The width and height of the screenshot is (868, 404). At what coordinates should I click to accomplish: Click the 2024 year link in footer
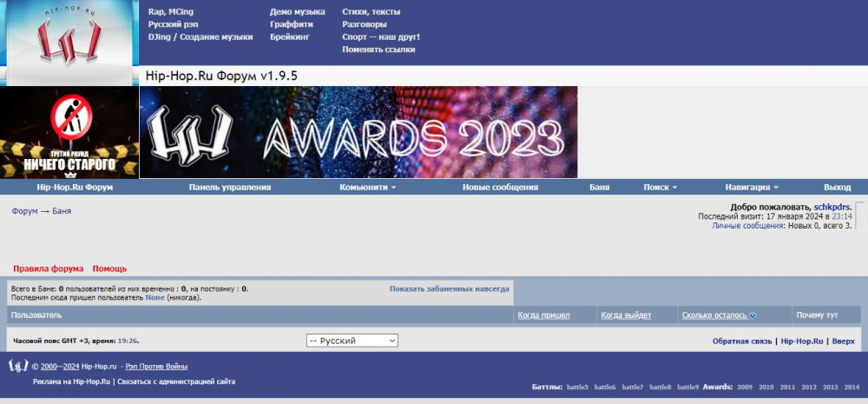pos(71,367)
